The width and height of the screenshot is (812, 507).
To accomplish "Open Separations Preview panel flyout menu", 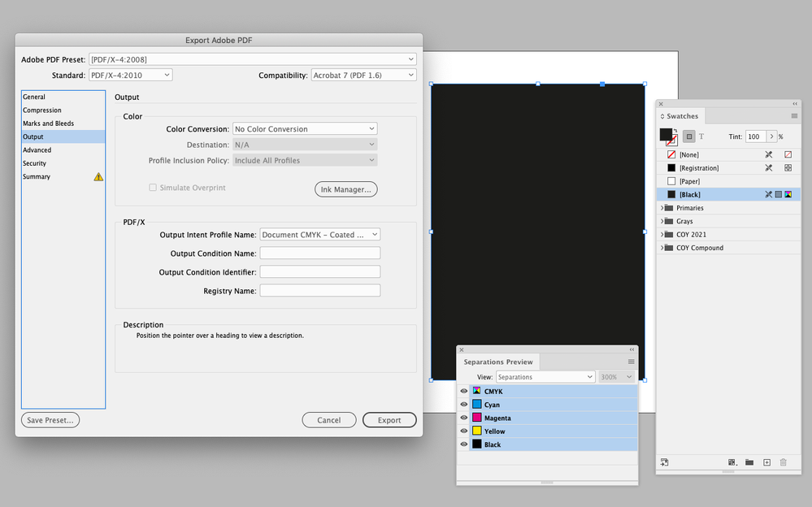I will coord(632,362).
